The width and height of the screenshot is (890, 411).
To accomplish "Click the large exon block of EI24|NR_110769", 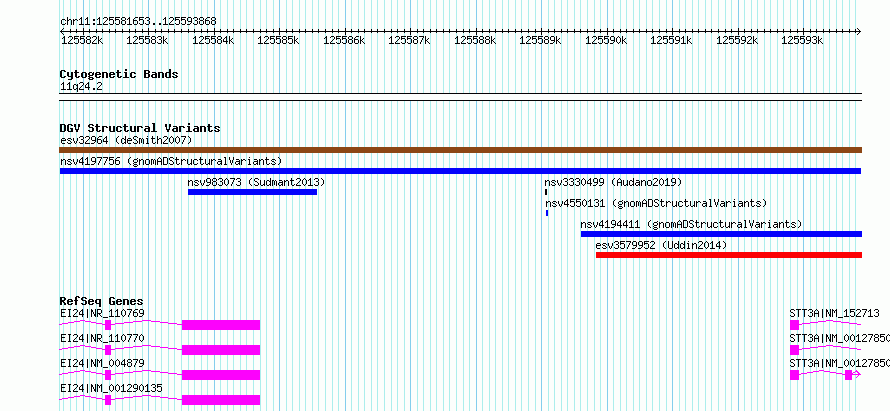I will point(221,325).
